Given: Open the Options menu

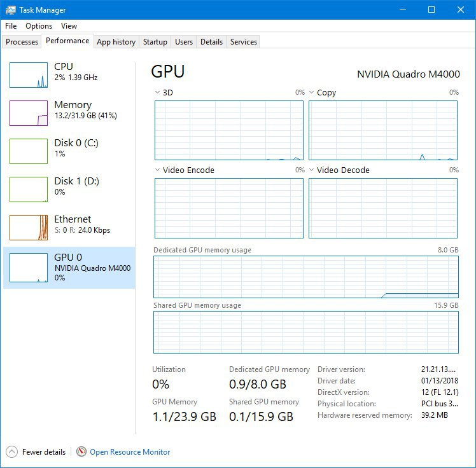Looking at the screenshot, I should [39, 26].
